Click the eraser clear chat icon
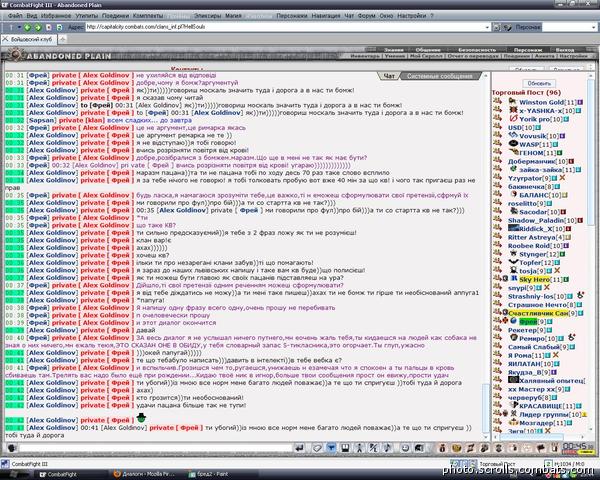 pyautogui.click(x=317, y=447)
